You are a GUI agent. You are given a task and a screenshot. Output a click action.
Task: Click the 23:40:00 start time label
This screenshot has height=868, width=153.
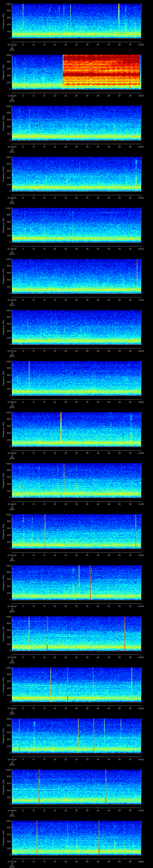[x=12, y=504]
